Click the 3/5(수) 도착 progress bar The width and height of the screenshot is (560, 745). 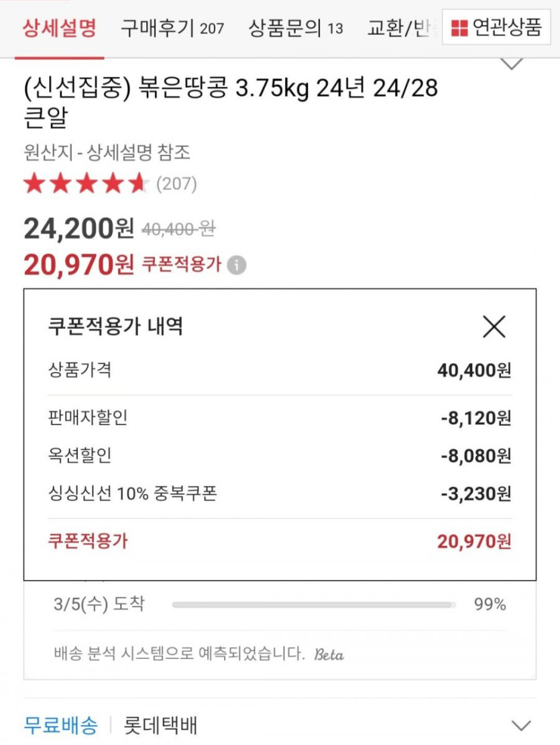pos(313,605)
